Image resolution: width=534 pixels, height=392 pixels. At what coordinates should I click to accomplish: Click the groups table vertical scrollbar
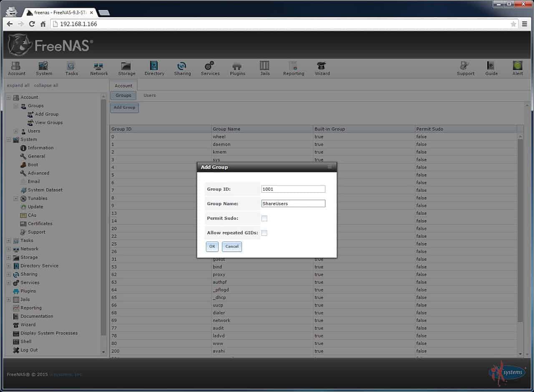click(x=520, y=229)
